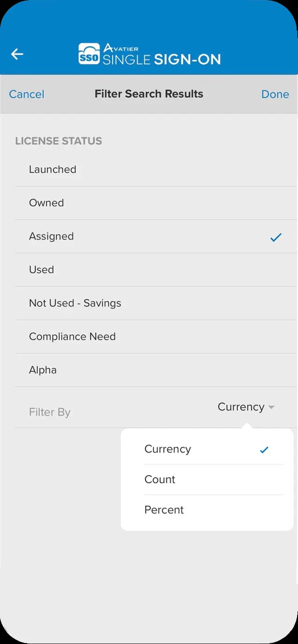Click the Filter By label
This screenshot has height=644, width=298.
pyautogui.click(x=50, y=412)
